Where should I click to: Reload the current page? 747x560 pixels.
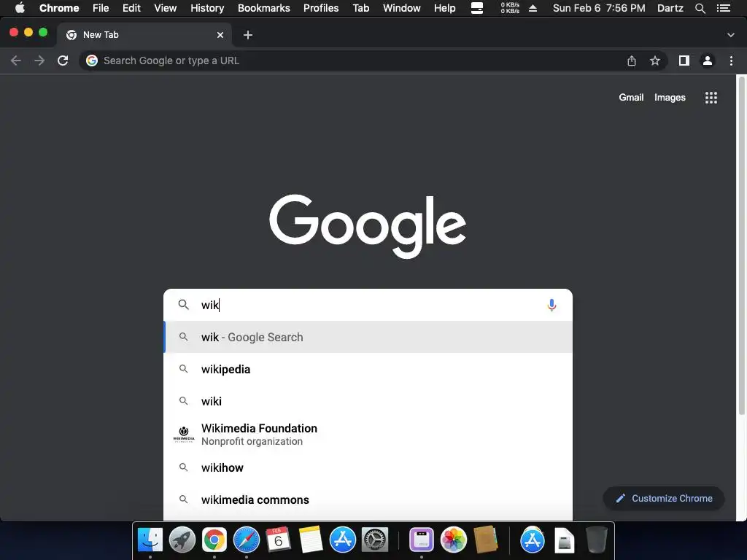click(x=63, y=61)
